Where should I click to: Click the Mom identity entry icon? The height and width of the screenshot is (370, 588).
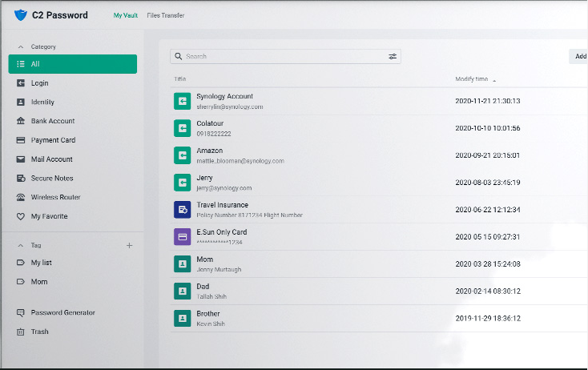tap(183, 264)
